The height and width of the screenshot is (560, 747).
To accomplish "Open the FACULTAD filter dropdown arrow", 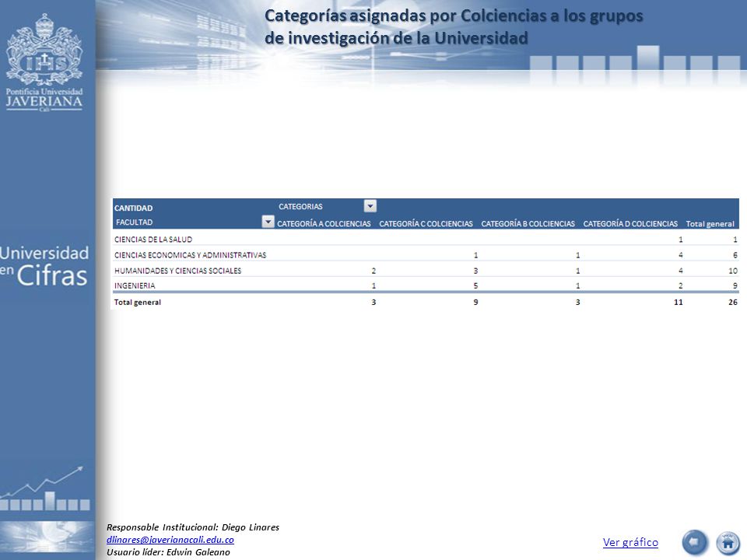I will coord(268,222).
